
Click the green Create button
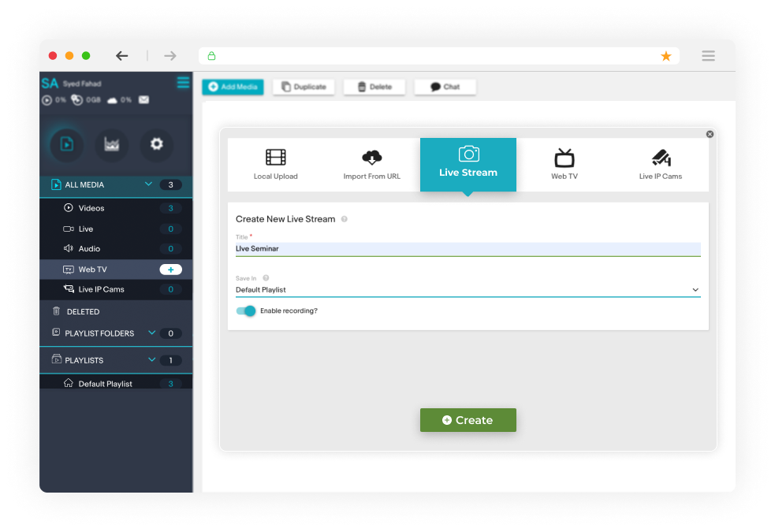coord(468,420)
